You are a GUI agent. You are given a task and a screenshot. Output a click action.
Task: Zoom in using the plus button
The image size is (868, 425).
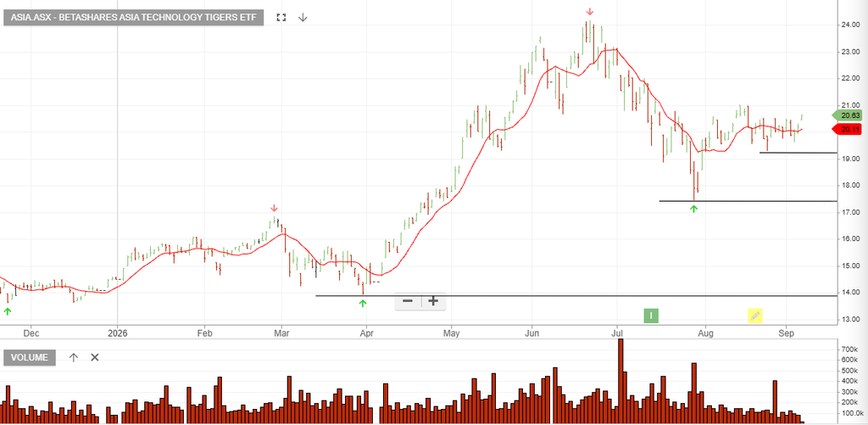(433, 301)
